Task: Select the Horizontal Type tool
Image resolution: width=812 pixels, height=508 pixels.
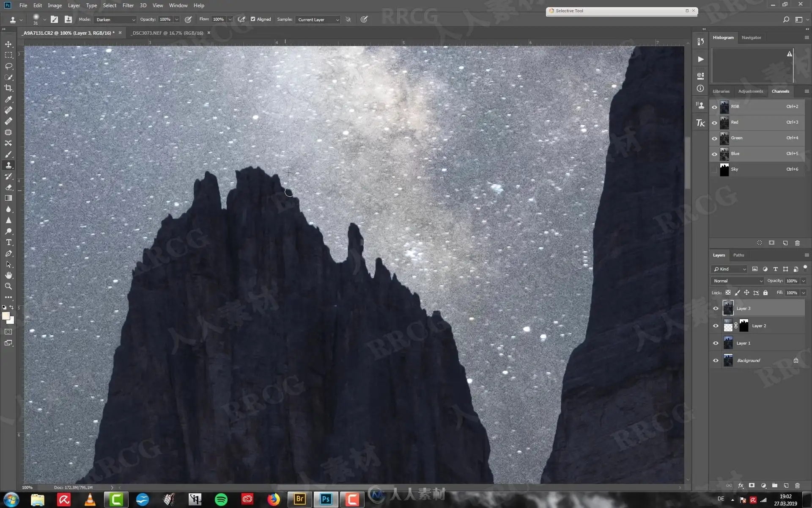Action: pos(8,242)
